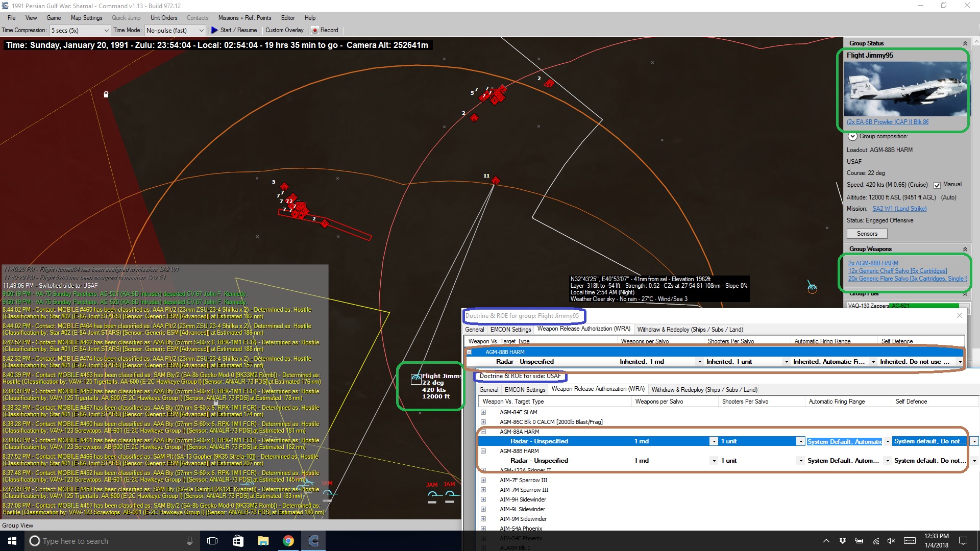Switch to General tab in USAF side doctrine

click(488, 390)
